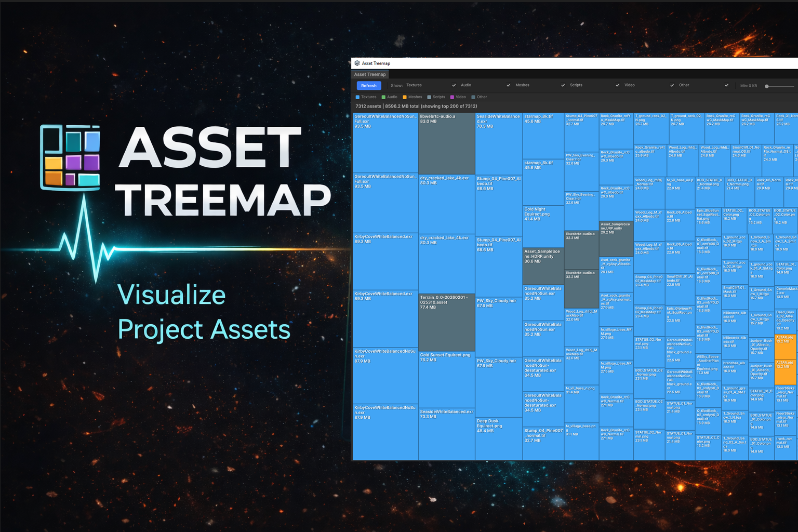Select the libwebrtc-audio.a tile
798x532 pixels.
(446, 143)
